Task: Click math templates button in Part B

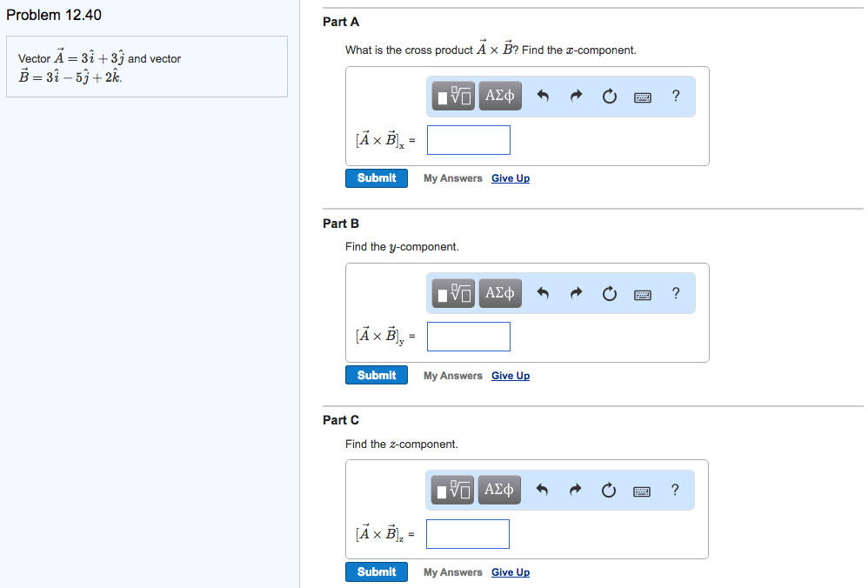Action: point(453,293)
